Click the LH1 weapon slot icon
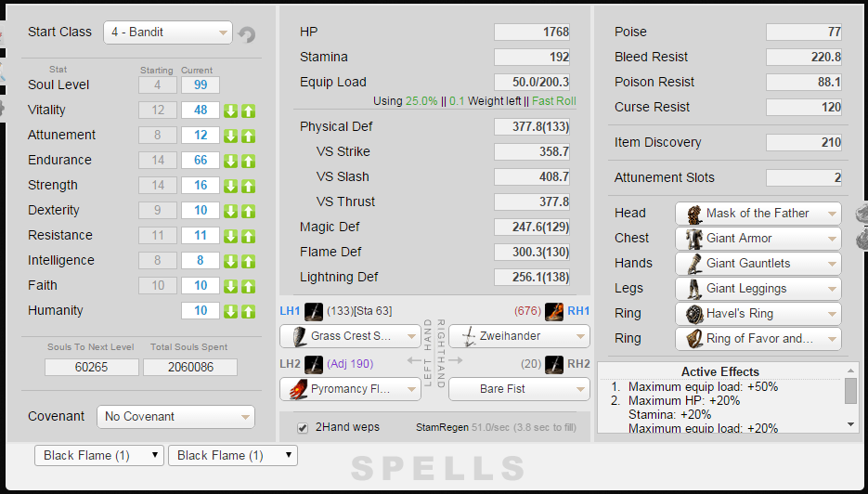This screenshot has width=868, height=494. pos(313,310)
